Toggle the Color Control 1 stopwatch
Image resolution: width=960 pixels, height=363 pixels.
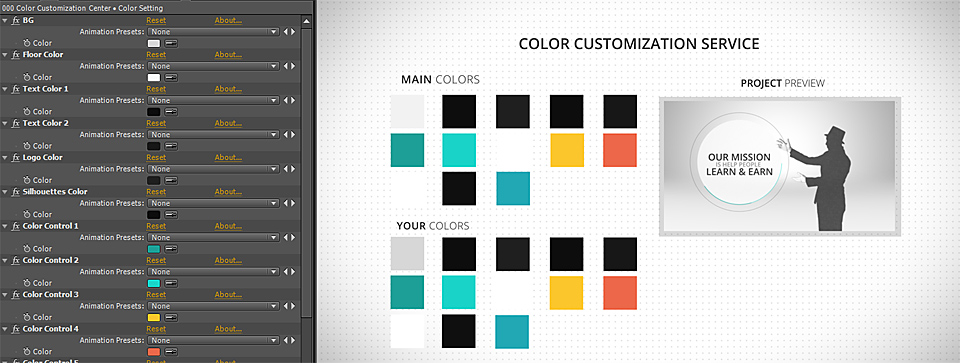[x=26, y=249]
